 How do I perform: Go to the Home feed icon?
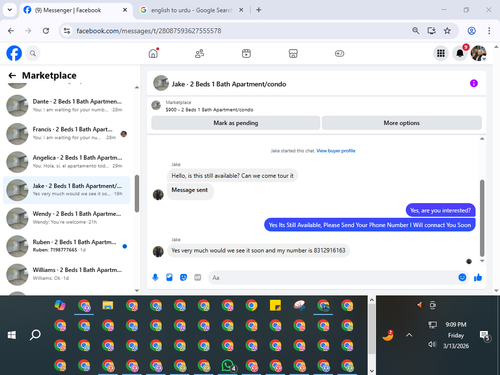[x=153, y=53]
